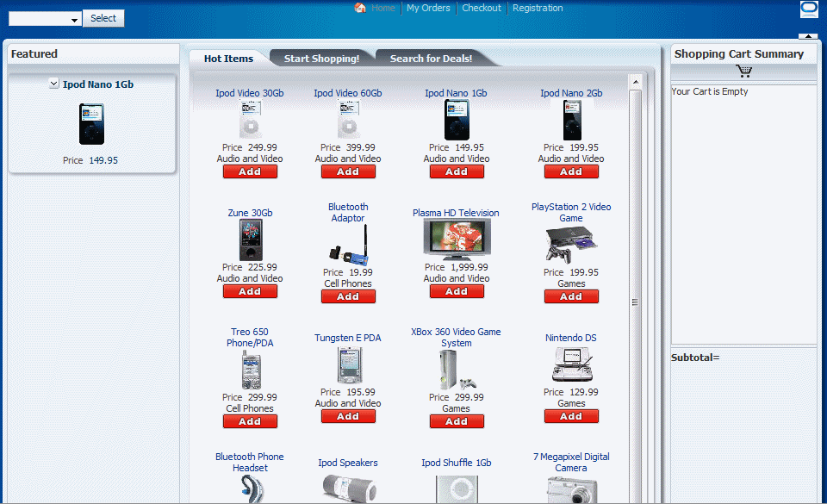Click the featured Ipod Nano 1Gb image

pos(92,124)
